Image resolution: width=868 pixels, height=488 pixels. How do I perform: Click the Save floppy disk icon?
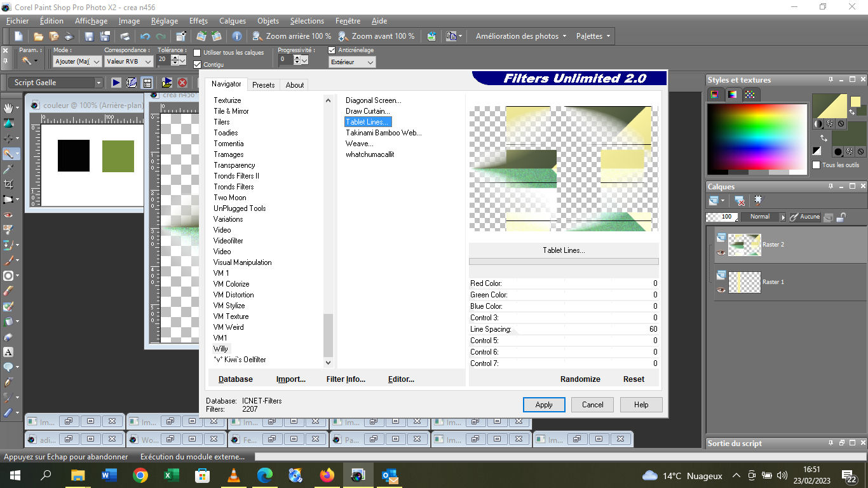tap(89, 36)
